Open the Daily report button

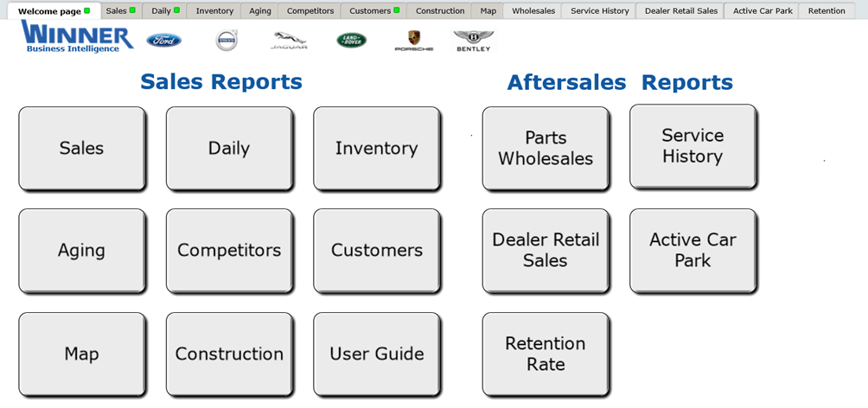[228, 149]
